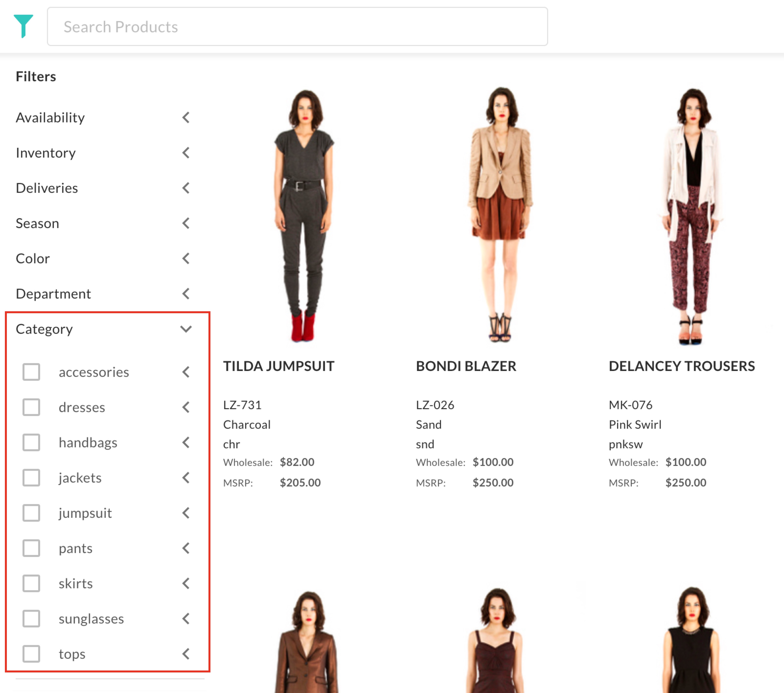This screenshot has width=784, height=693.
Task: Open the brown blazer product thumbnail
Action: [x=307, y=642]
